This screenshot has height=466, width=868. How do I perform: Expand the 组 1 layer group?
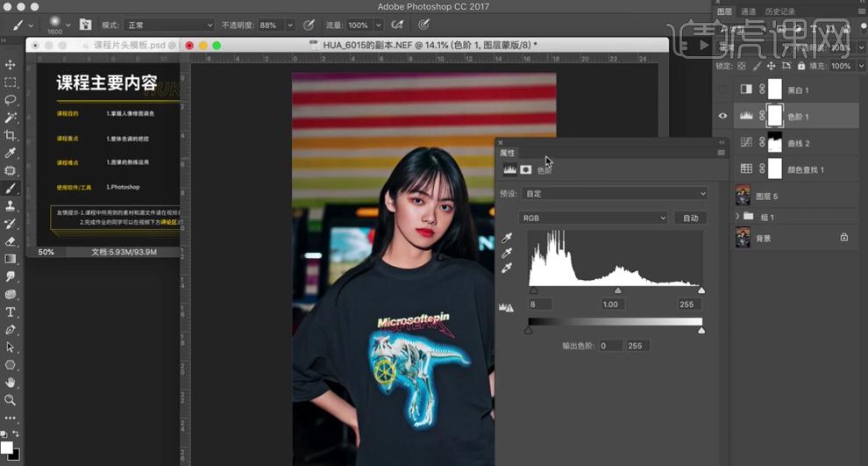[x=737, y=216]
